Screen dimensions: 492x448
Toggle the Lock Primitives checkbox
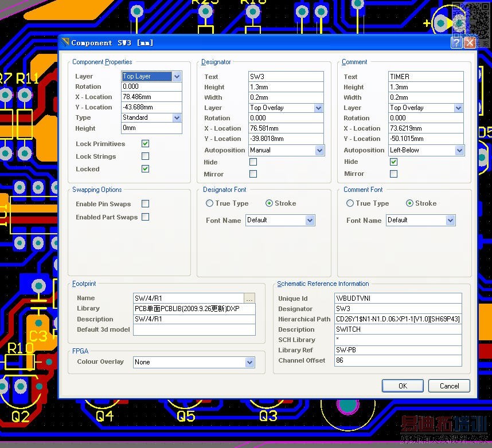tap(145, 144)
